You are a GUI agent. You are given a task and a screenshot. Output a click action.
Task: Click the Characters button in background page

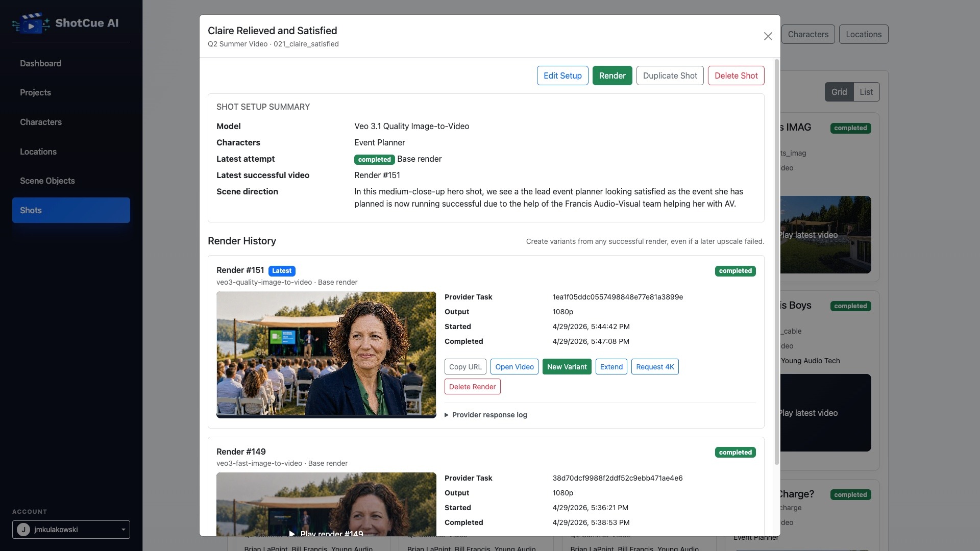click(808, 34)
